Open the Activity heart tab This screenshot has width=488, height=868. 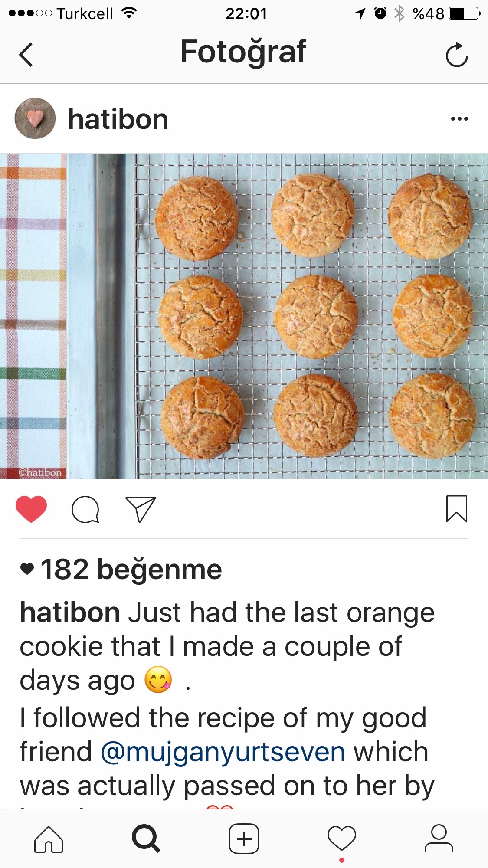(342, 839)
